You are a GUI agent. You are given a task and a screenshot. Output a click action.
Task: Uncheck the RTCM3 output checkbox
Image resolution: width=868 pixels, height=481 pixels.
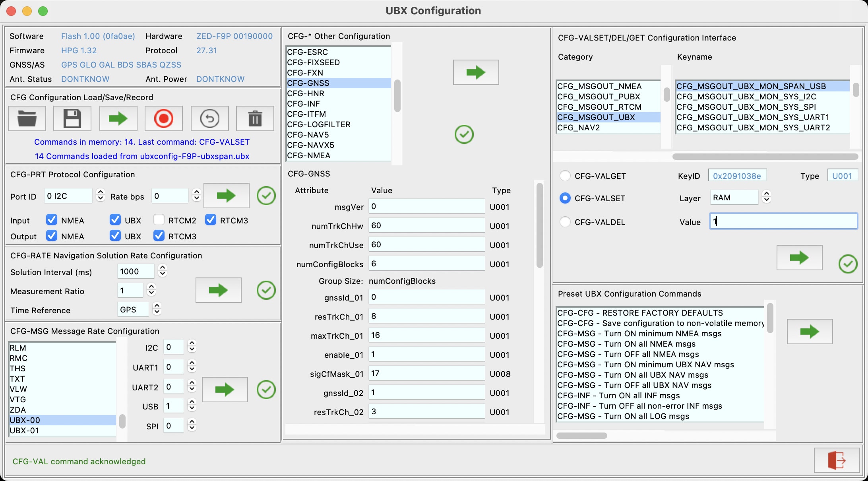(x=159, y=236)
